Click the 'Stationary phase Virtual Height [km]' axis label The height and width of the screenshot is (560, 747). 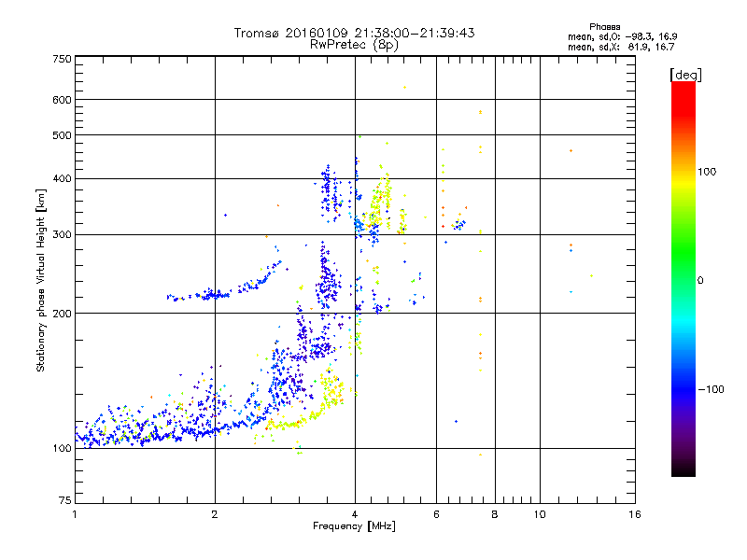41,281
